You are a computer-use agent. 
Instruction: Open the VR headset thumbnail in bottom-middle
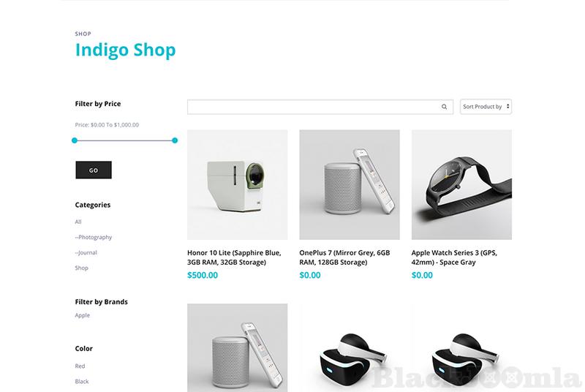[x=350, y=347]
